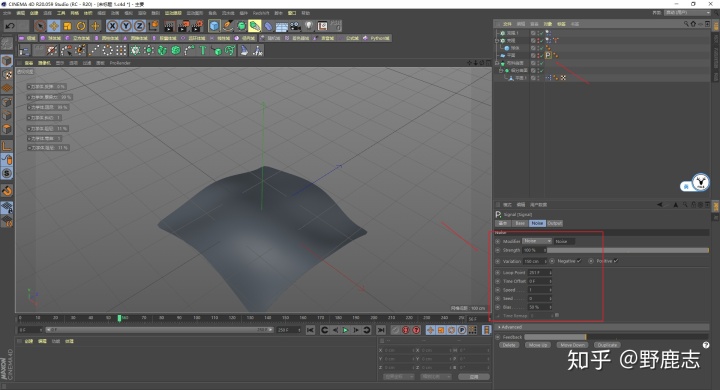Viewport: 720px width, 390px height.
Task: Switch to the Output tab
Action: click(x=554, y=223)
